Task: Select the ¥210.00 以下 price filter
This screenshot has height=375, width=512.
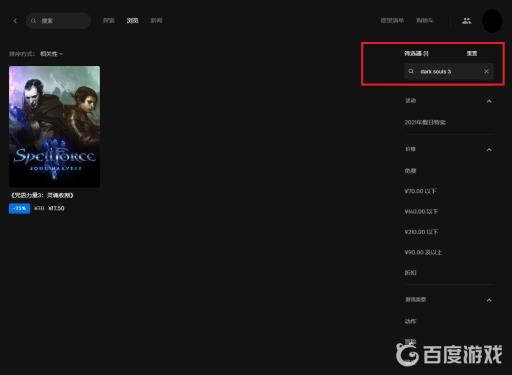Action: coord(421,232)
